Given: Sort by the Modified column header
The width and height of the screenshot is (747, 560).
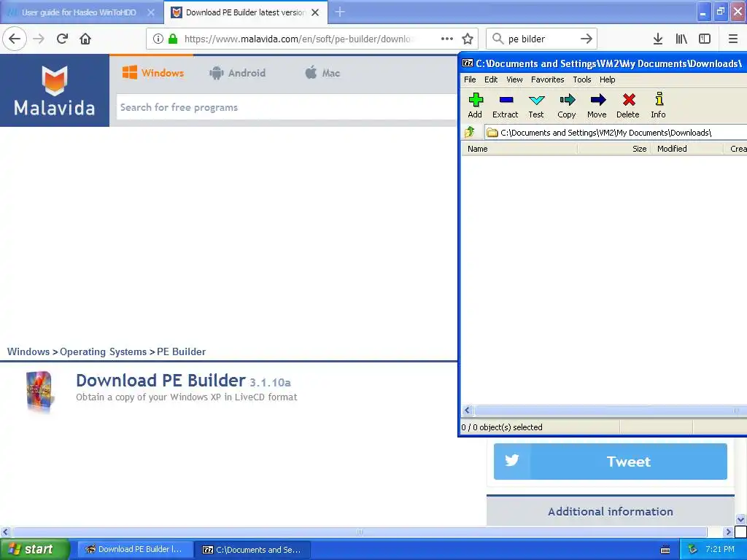Looking at the screenshot, I should (687, 149).
